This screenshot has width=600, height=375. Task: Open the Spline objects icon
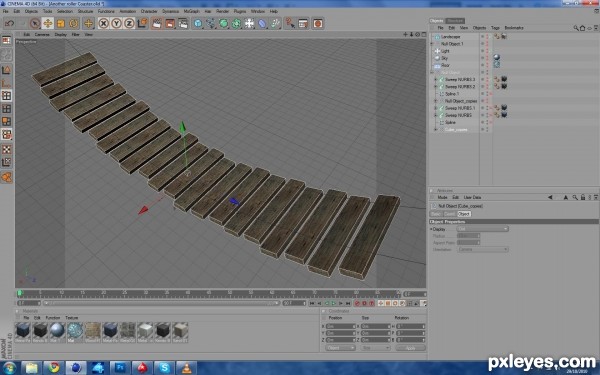(210, 23)
